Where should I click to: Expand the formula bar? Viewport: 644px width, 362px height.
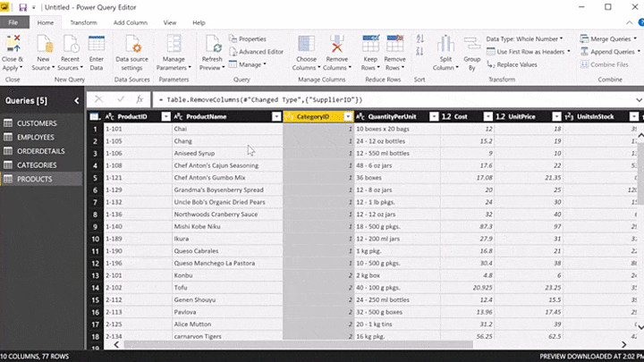pos(639,100)
